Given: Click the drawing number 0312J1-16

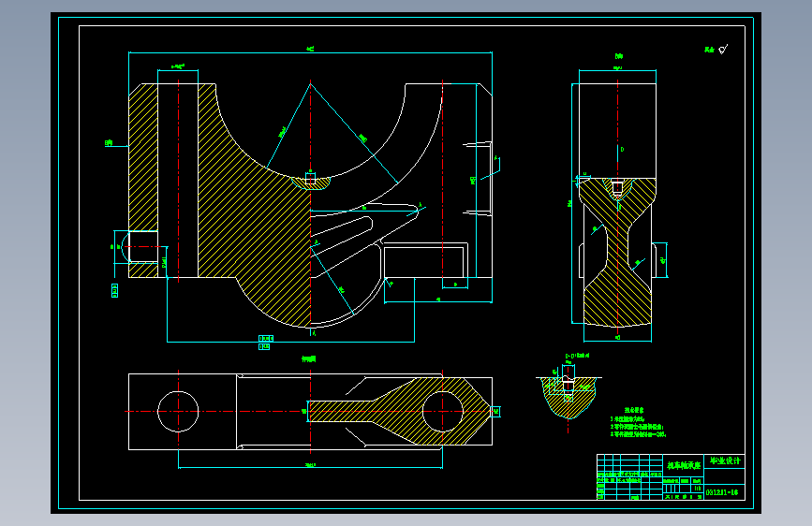Looking at the screenshot, I should [721, 492].
